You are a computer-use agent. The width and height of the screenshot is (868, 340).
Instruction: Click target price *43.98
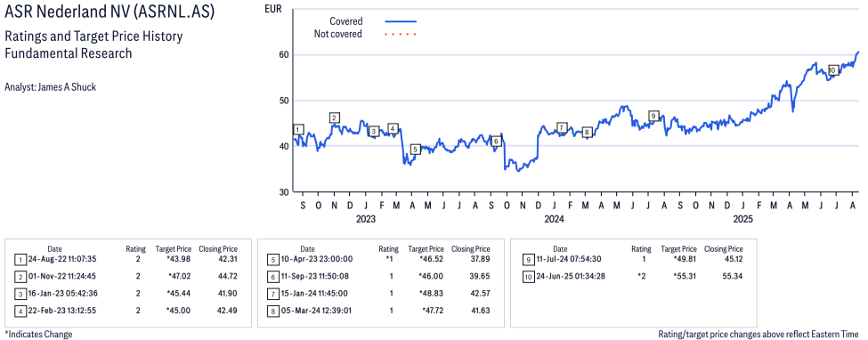(x=178, y=259)
